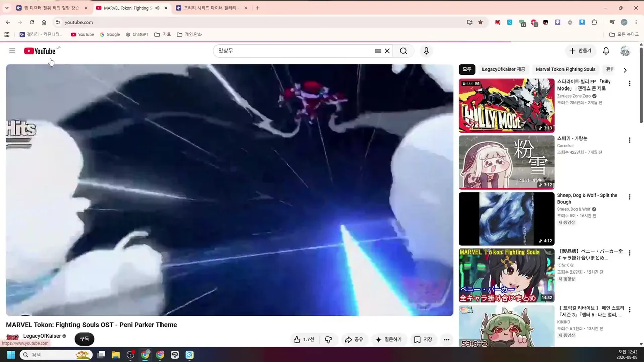Image resolution: width=644 pixels, height=362 pixels.
Task: Select the LegacyOfKaiser 제공 chip
Action: 503,69
